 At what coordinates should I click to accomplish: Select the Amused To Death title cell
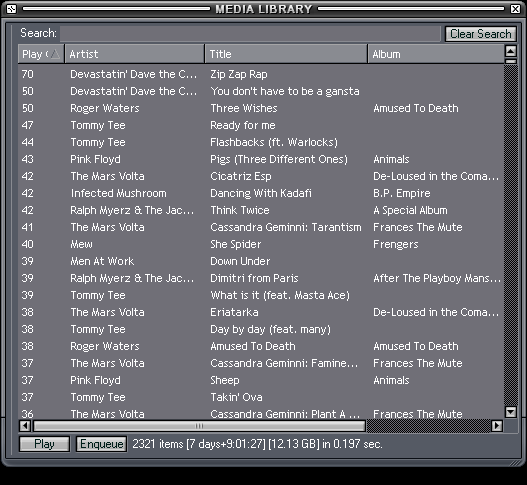click(x=253, y=346)
